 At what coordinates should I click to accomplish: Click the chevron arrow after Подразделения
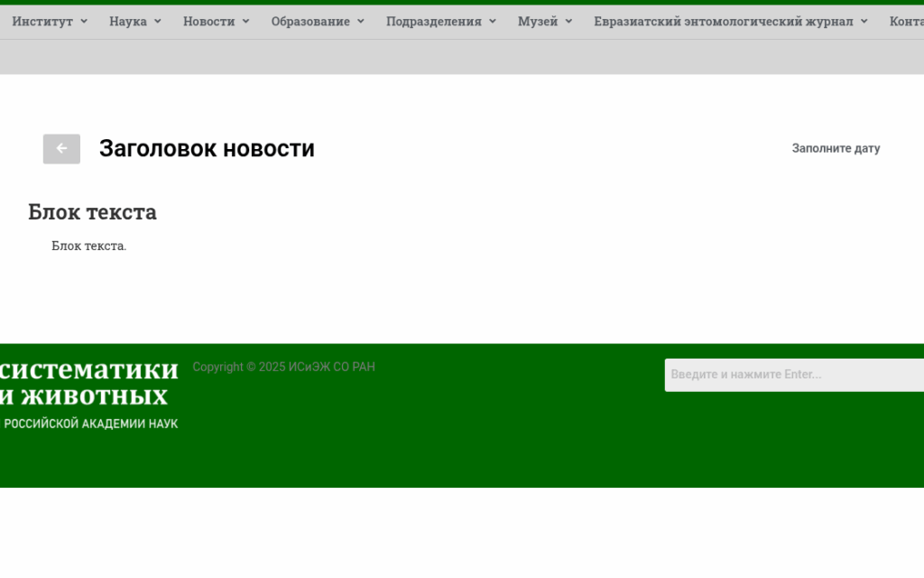[x=493, y=22]
